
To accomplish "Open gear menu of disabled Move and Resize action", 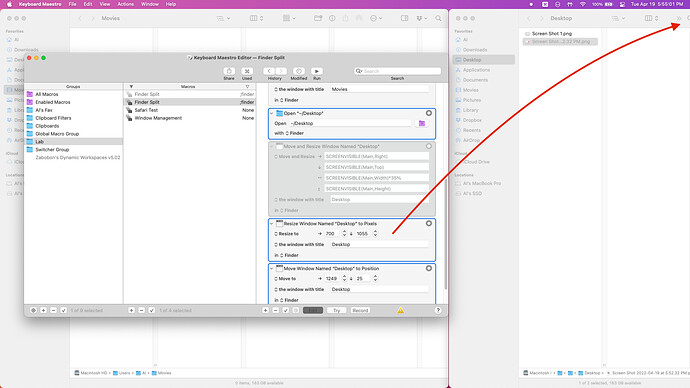I will click(x=429, y=146).
